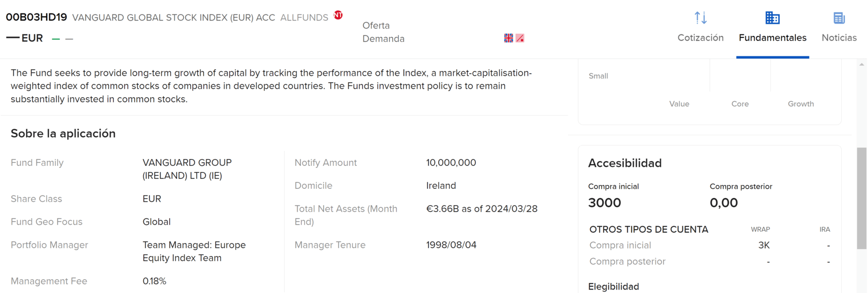Select the Core style box column
The height and width of the screenshot is (293, 868).
click(740, 104)
